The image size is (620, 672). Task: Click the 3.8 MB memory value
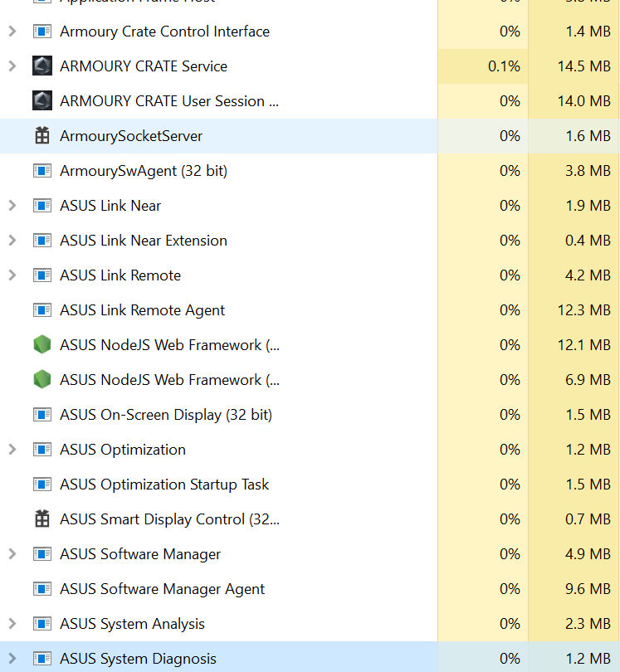(588, 171)
